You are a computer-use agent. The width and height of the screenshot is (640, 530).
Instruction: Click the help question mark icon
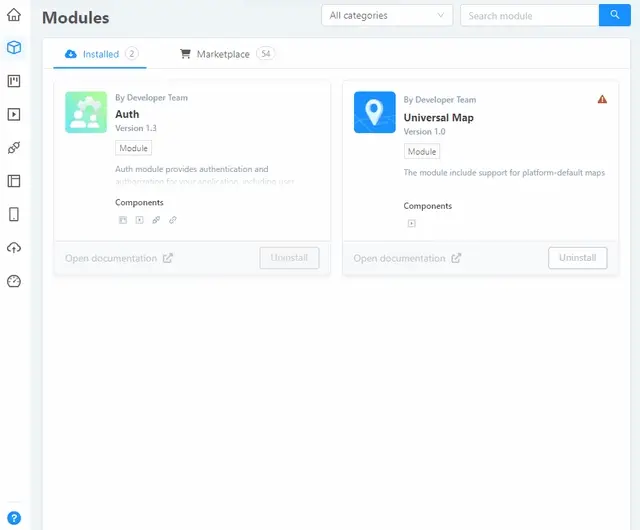click(x=14, y=517)
